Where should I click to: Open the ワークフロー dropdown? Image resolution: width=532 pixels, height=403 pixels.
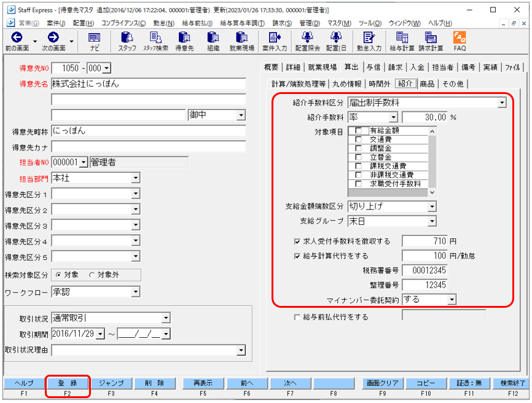point(135,292)
